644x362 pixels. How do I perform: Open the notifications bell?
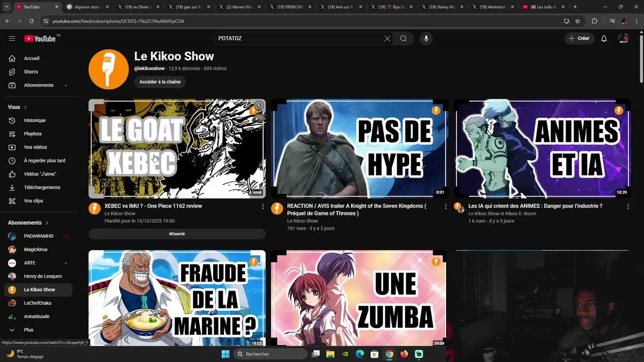[604, 39]
